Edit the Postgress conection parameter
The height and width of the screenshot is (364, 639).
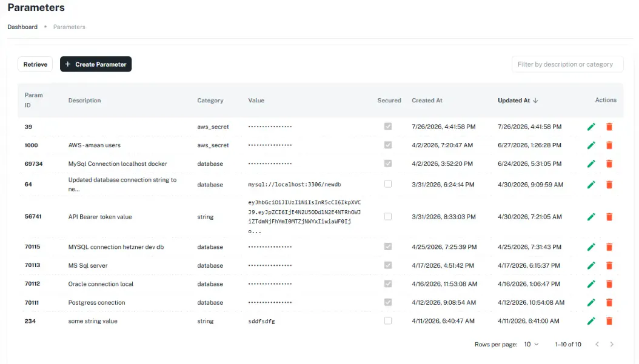point(591,302)
